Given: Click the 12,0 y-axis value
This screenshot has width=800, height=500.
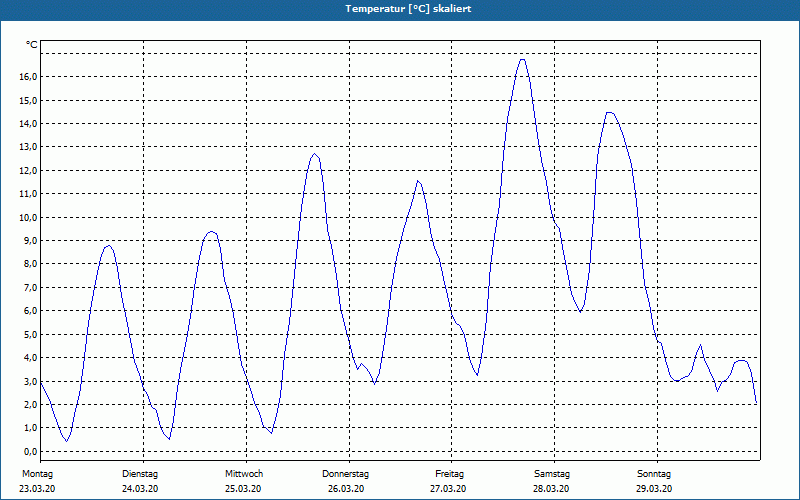Looking at the screenshot, I should 29,170.
